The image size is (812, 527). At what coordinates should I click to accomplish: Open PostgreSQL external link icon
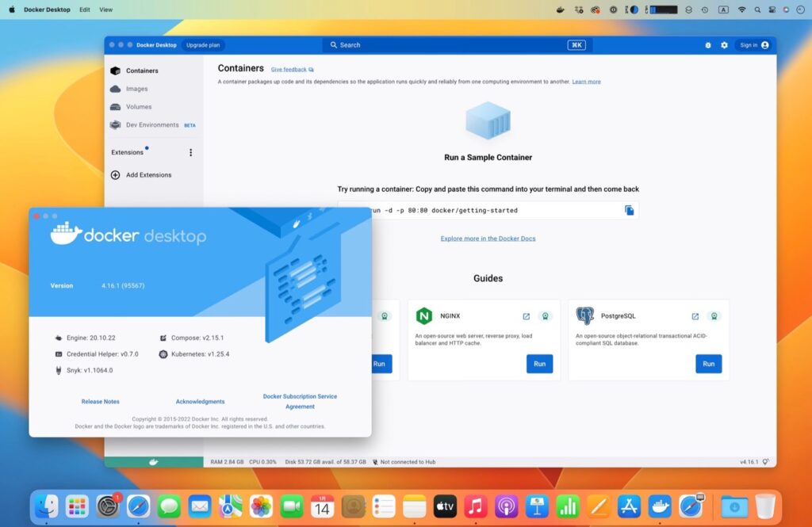695,316
